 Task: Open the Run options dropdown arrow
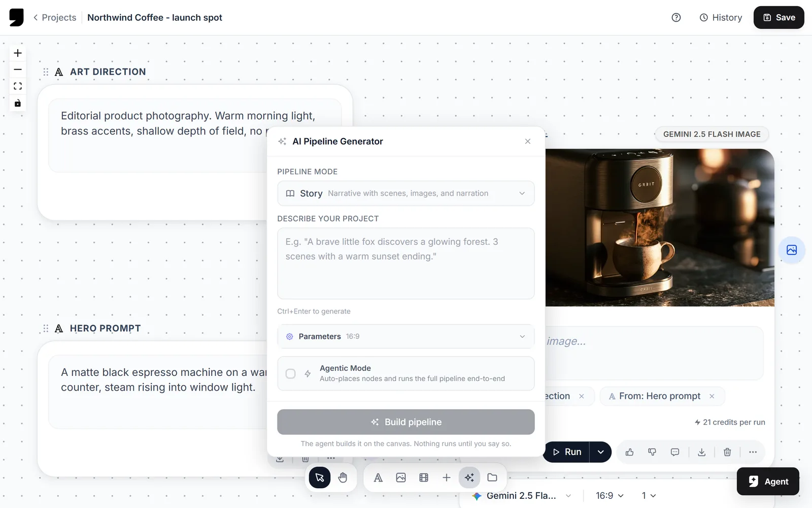tap(600, 452)
